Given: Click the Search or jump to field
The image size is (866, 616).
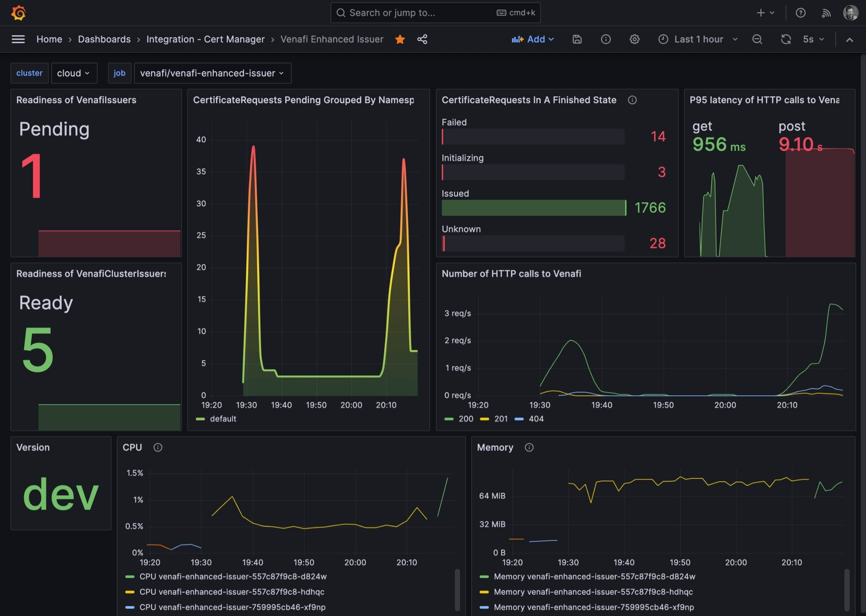Looking at the screenshot, I should [x=435, y=13].
